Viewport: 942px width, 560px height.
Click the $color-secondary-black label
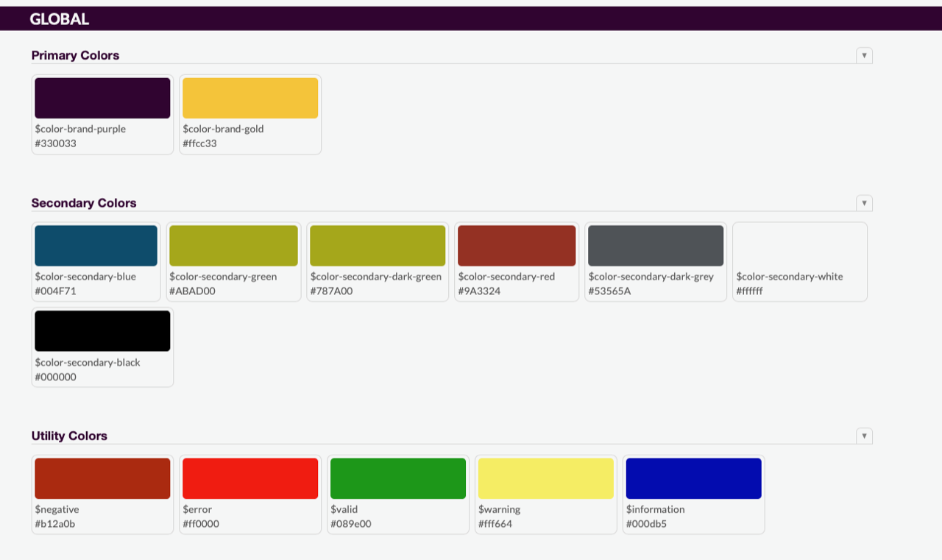point(88,363)
